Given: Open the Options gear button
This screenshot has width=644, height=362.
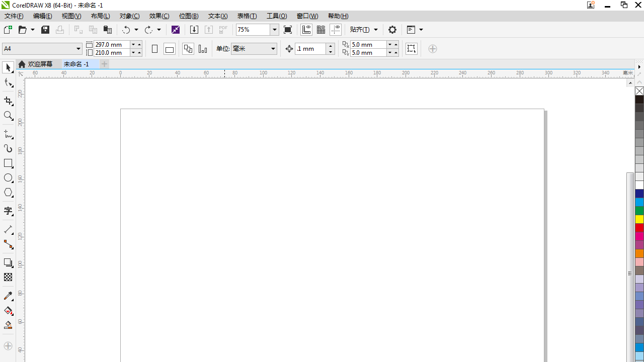Looking at the screenshot, I should pos(392,30).
